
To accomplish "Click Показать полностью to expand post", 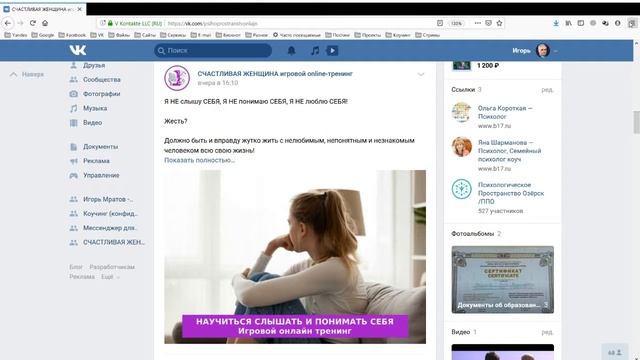I will [199, 160].
